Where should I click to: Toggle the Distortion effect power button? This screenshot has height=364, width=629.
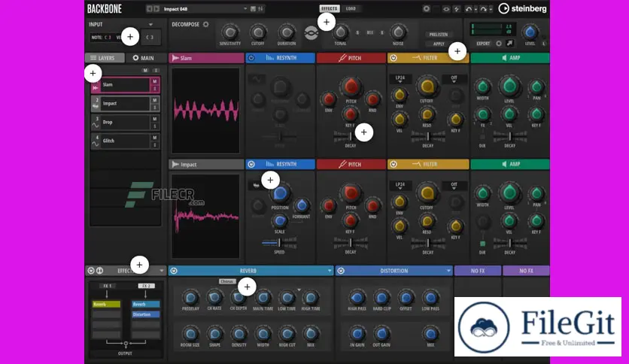click(x=341, y=271)
